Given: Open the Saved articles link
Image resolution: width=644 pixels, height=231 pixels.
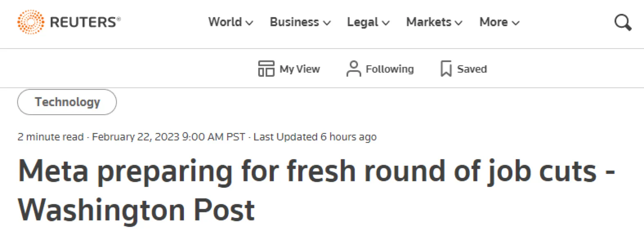Looking at the screenshot, I should [x=472, y=69].
